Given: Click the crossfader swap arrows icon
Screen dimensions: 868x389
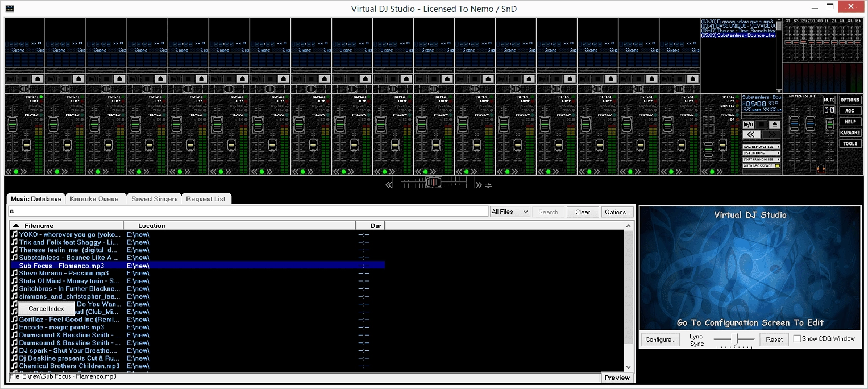Looking at the screenshot, I should point(488,185).
